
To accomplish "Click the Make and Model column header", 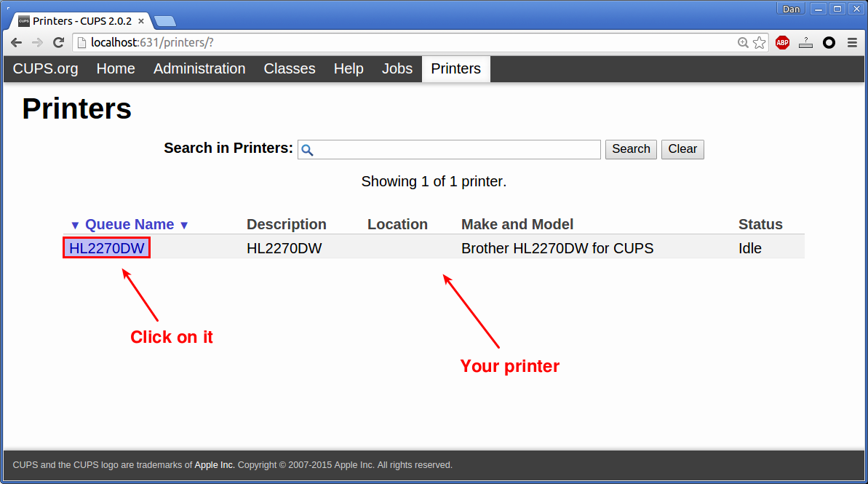I will click(517, 224).
